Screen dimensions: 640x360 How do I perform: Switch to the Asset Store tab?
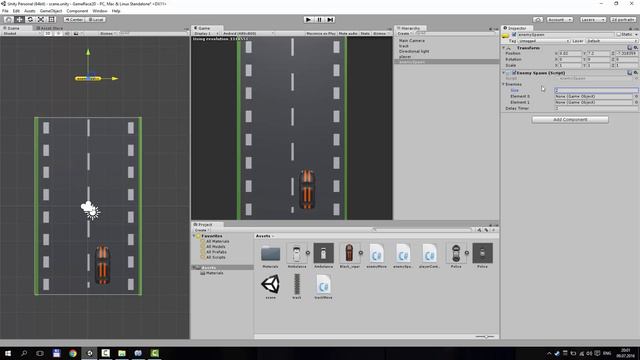[x=49, y=28]
